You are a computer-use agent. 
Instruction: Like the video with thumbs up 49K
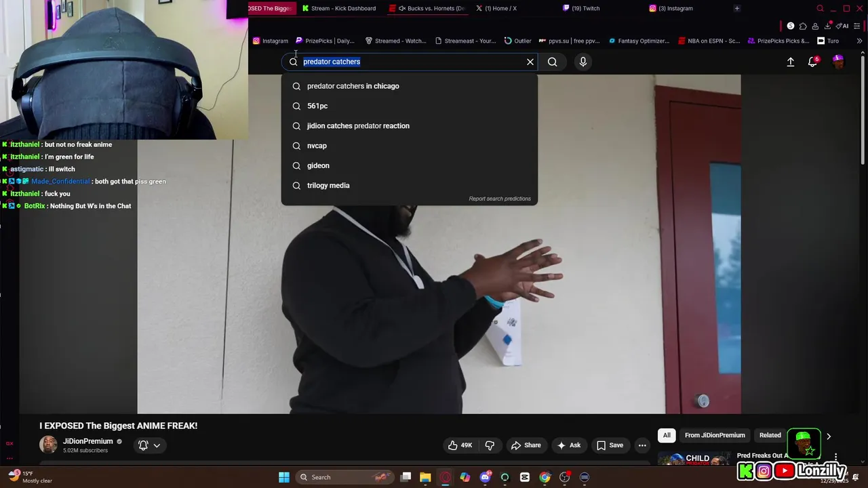[x=459, y=445]
